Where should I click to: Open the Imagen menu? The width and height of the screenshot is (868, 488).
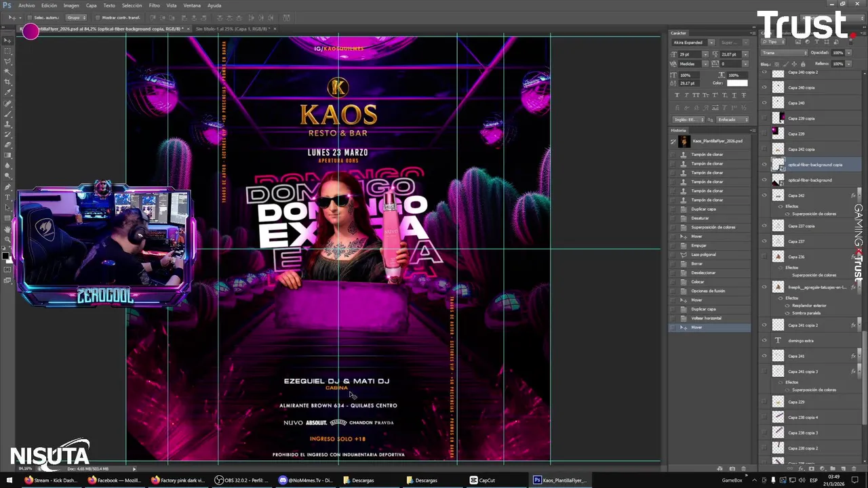(x=71, y=5)
